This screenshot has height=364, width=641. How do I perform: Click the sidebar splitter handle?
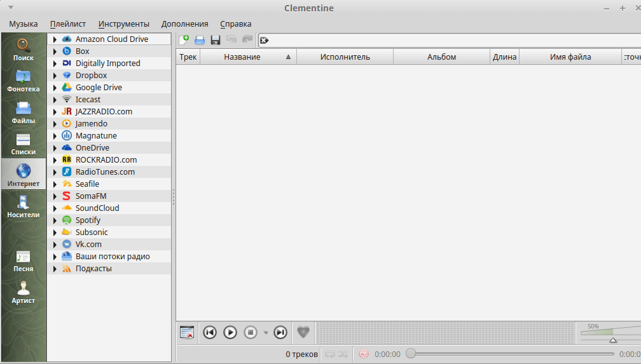click(174, 197)
